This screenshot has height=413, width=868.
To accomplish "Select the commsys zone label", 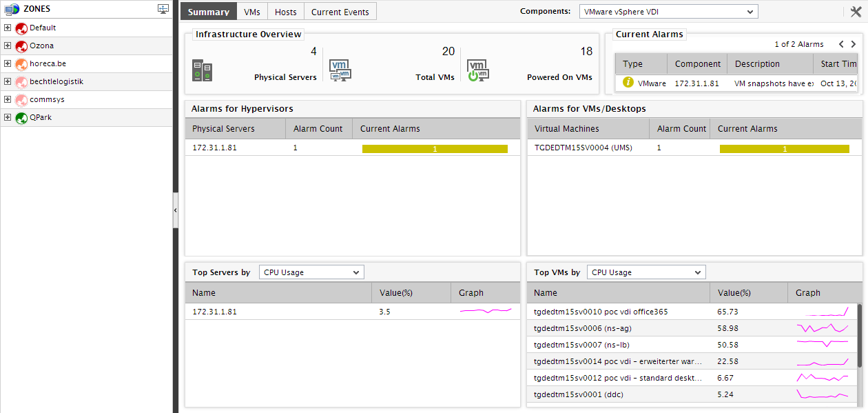I will [47, 99].
